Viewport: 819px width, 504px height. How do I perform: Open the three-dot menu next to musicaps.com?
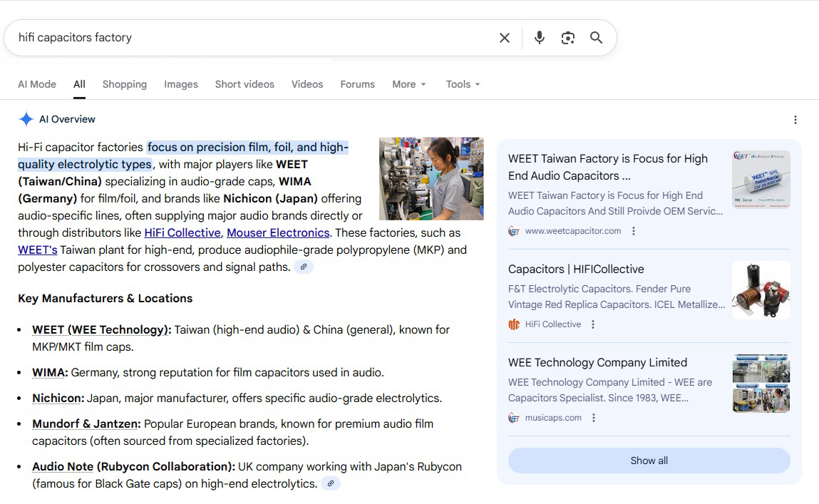tap(594, 417)
